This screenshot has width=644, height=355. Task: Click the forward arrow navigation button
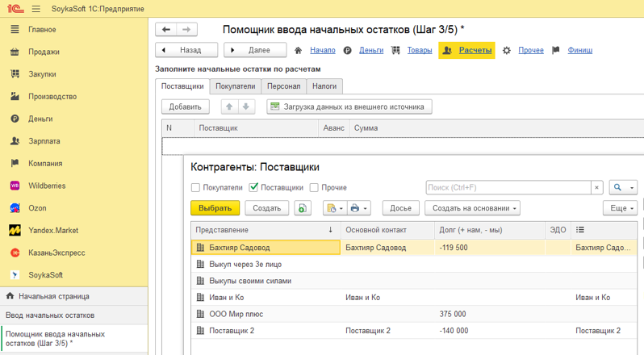coord(186,30)
